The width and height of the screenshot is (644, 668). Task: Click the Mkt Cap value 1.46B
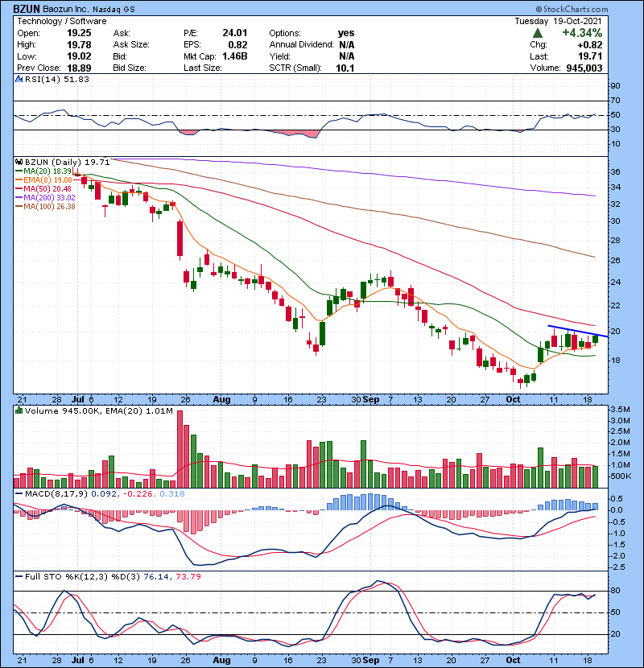point(235,56)
